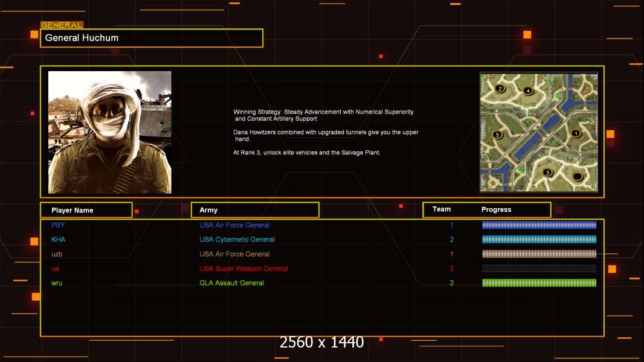This screenshot has width=644, height=362.
Task: Click start position marker 2 on minimap
Action: (500, 88)
